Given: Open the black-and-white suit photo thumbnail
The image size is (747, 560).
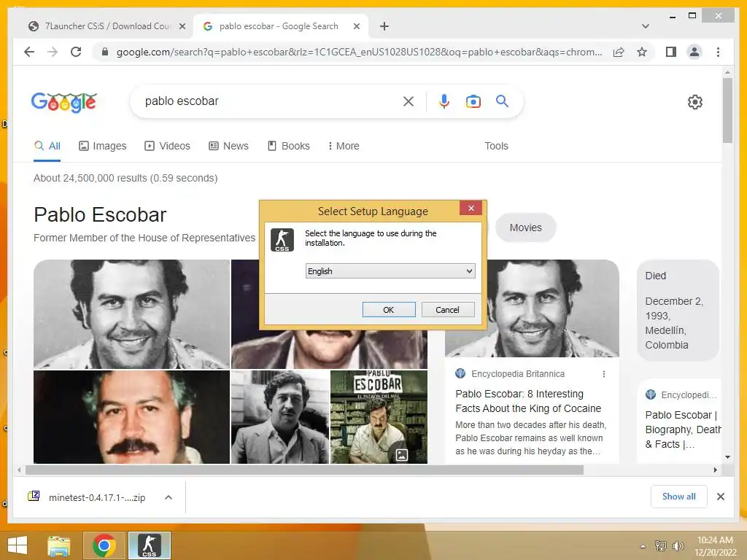Looking at the screenshot, I should pos(280,417).
